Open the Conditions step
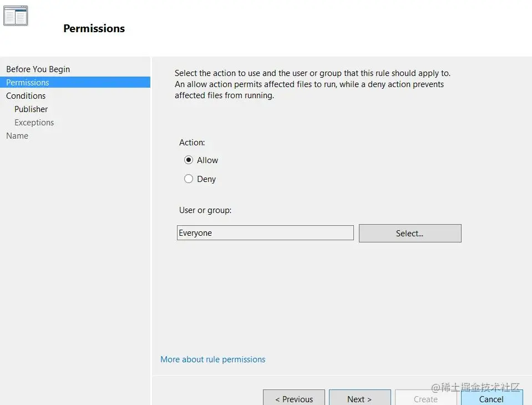Viewport: 532px width, 405px height. tap(26, 96)
